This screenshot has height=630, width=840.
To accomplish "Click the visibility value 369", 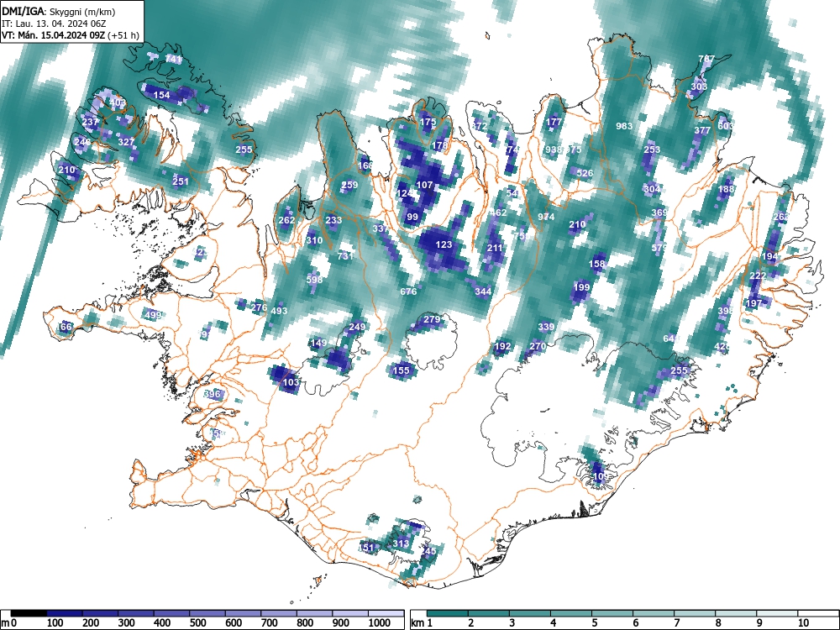I will [x=659, y=213].
